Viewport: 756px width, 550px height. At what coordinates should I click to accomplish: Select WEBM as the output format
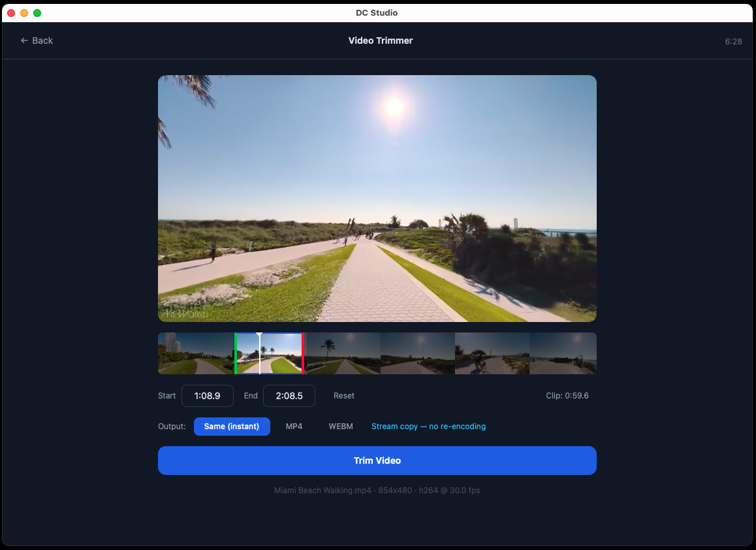pyautogui.click(x=341, y=426)
